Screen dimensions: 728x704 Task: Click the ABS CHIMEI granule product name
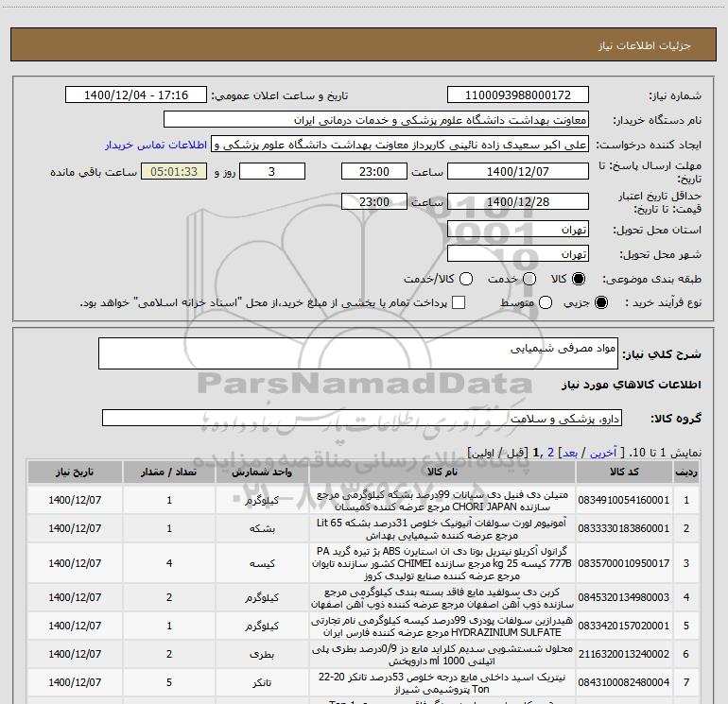coord(442,563)
